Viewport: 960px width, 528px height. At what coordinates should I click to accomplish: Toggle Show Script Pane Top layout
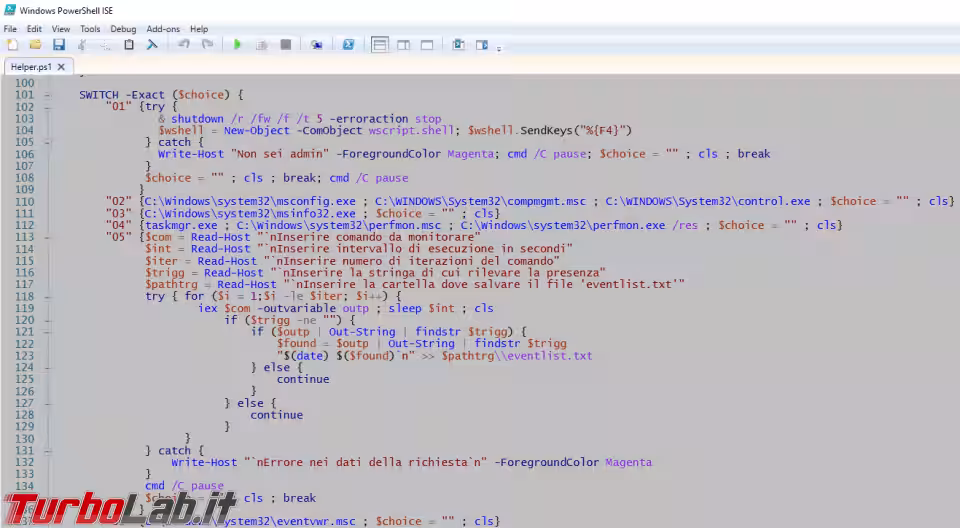click(x=380, y=45)
